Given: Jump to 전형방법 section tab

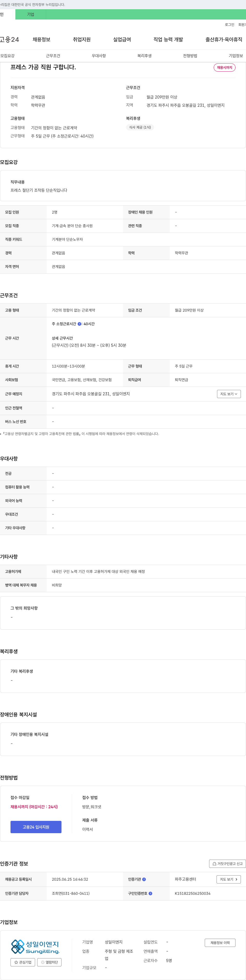Looking at the screenshot, I should point(190,55).
